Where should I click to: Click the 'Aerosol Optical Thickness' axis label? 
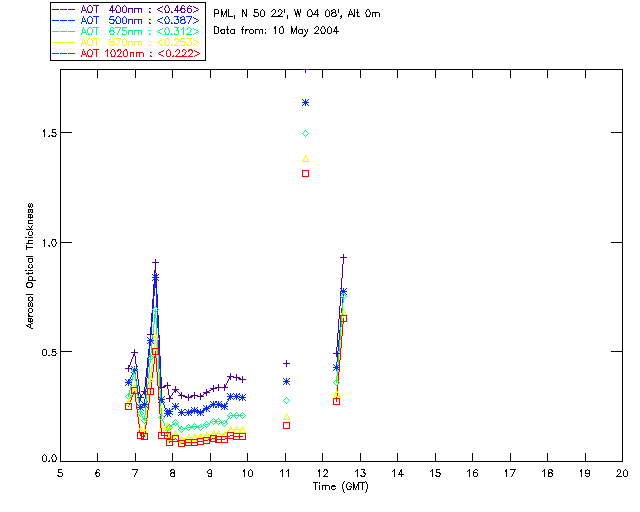tap(30, 266)
